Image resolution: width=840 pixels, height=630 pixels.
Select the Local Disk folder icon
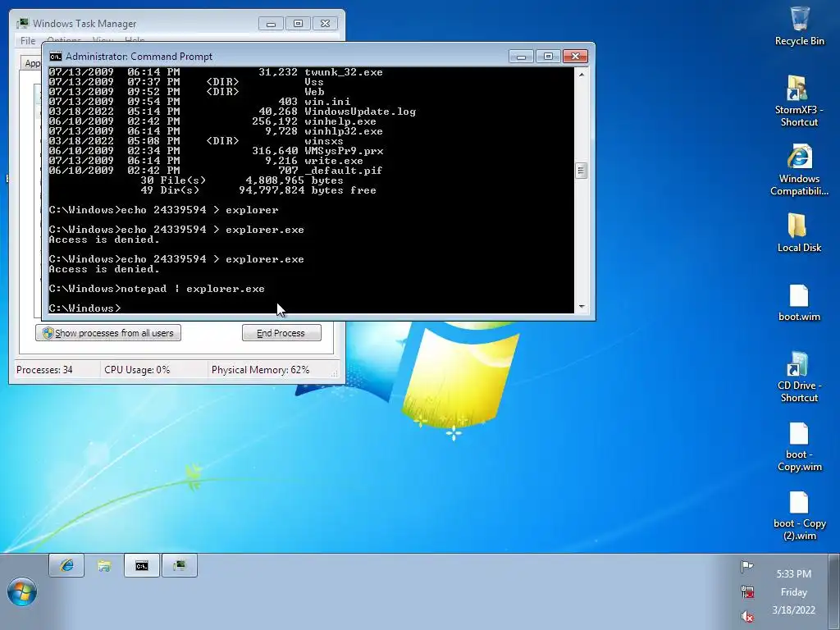point(799,232)
